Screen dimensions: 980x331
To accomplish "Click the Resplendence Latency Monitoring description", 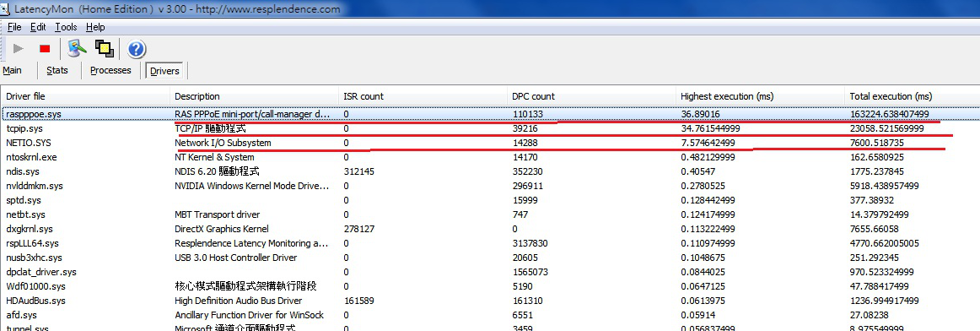I will [x=251, y=243].
